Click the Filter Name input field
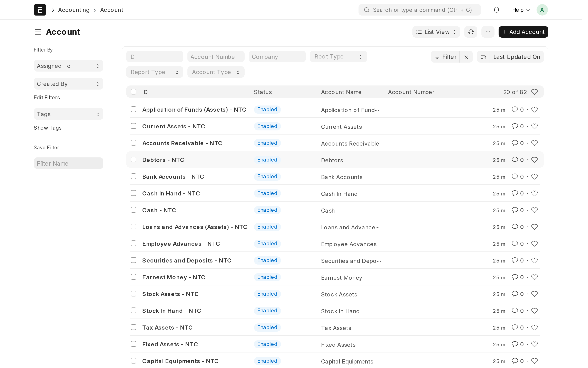This screenshot has width=588, height=368. click(68, 163)
